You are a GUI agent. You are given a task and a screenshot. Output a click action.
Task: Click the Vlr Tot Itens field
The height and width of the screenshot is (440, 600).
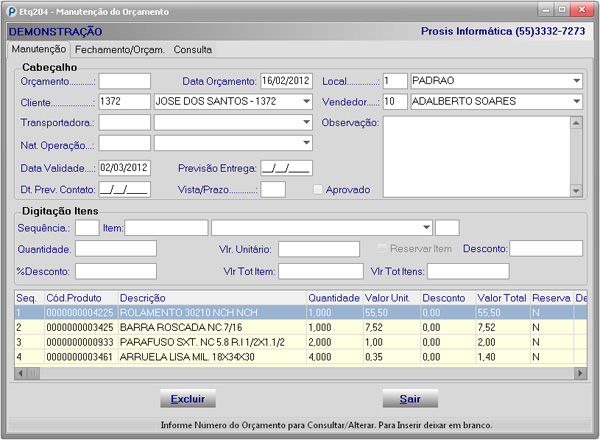click(468, 272)
